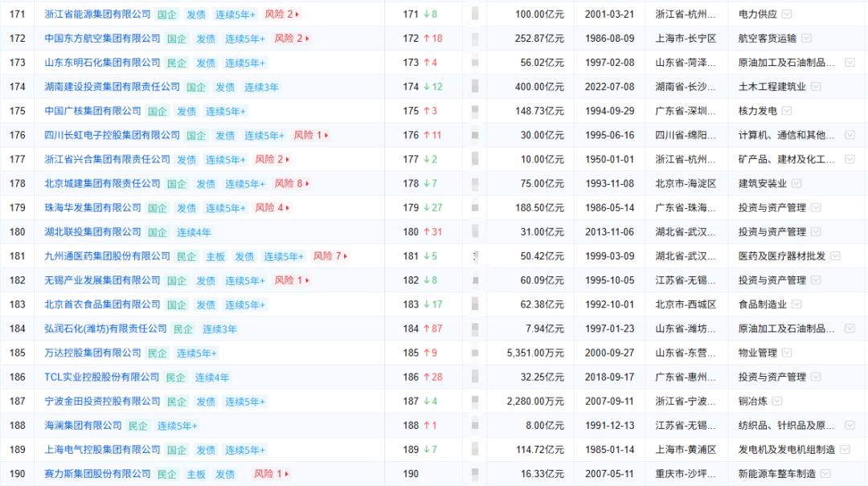This screenshot has width=868, height=486.
Task: Open industry chevron in 四川长虹电子 row
Action: pos(850,135)
